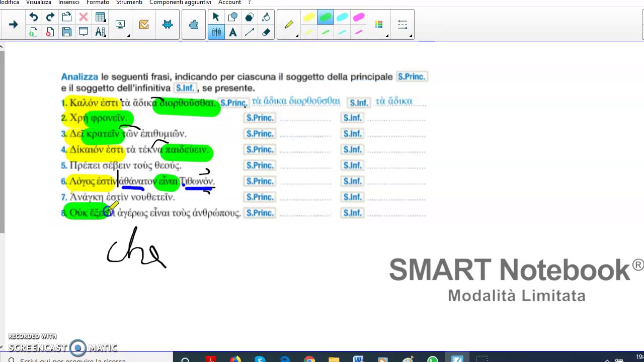The height and width of the screenshot is (362, 644).
Task: Open the orange checkmark activity icon
Action: click(x=144, y=24)
